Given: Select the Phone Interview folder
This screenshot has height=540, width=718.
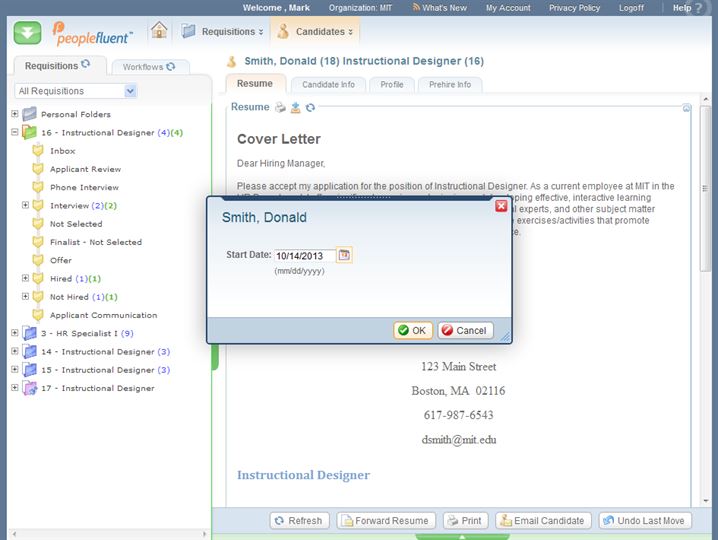Looking at the screenshot, I should click(x=84, y=187).
